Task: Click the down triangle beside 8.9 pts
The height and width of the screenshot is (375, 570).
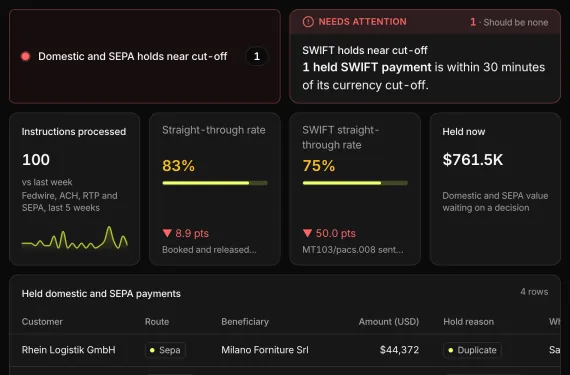Action: 167,233
